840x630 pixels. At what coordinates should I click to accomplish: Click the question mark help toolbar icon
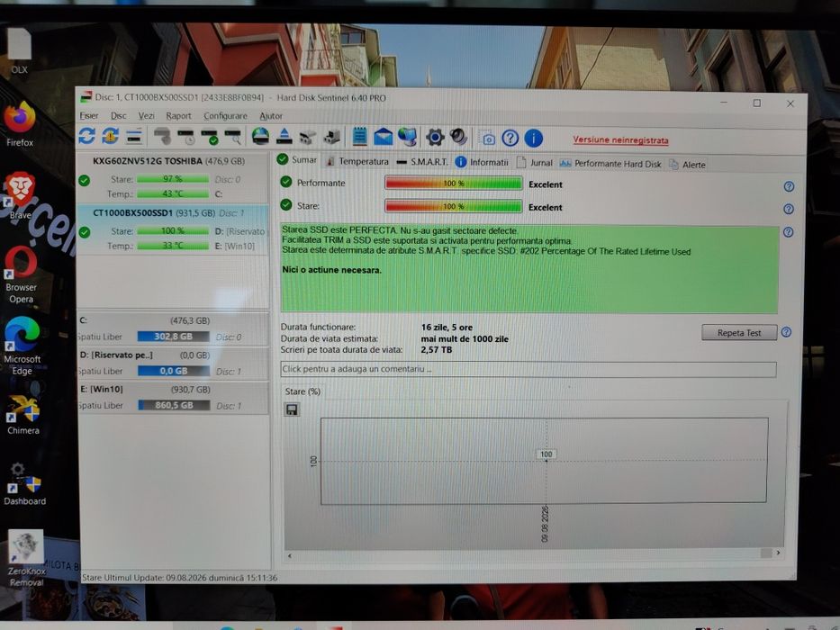(x=510, y=139)
